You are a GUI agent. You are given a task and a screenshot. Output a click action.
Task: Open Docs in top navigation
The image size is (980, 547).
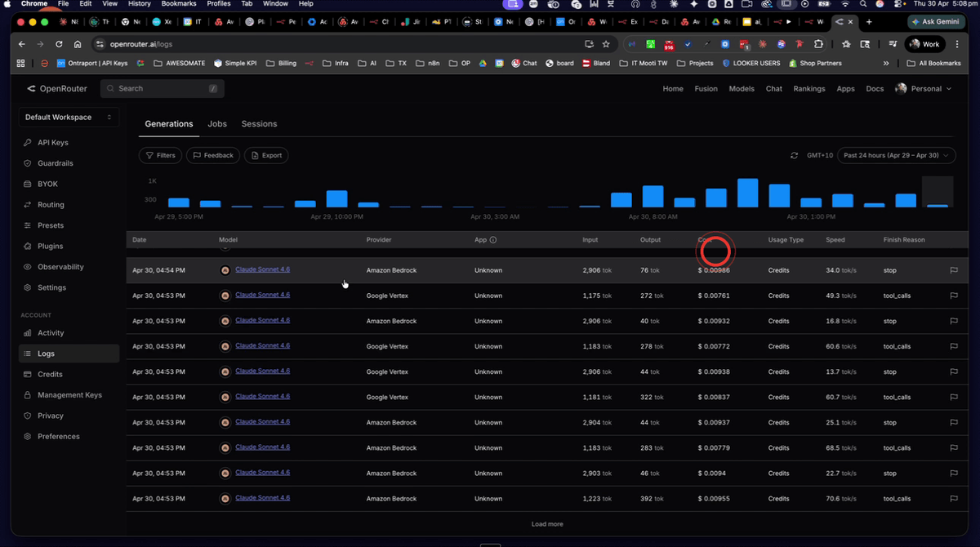(x=875, y=88)
